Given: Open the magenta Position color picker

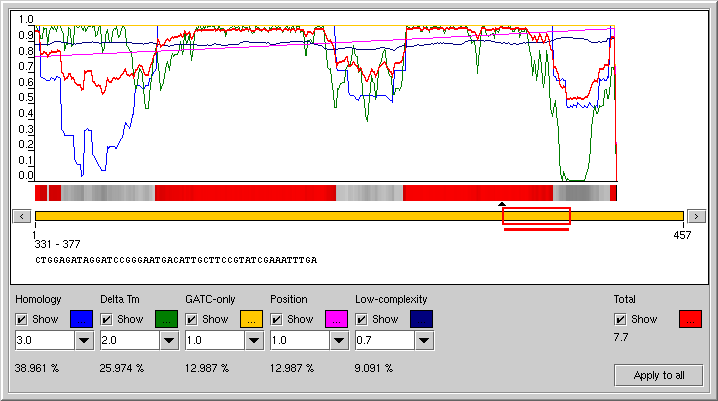Looking at the screenshot, I should pos(337,319).
